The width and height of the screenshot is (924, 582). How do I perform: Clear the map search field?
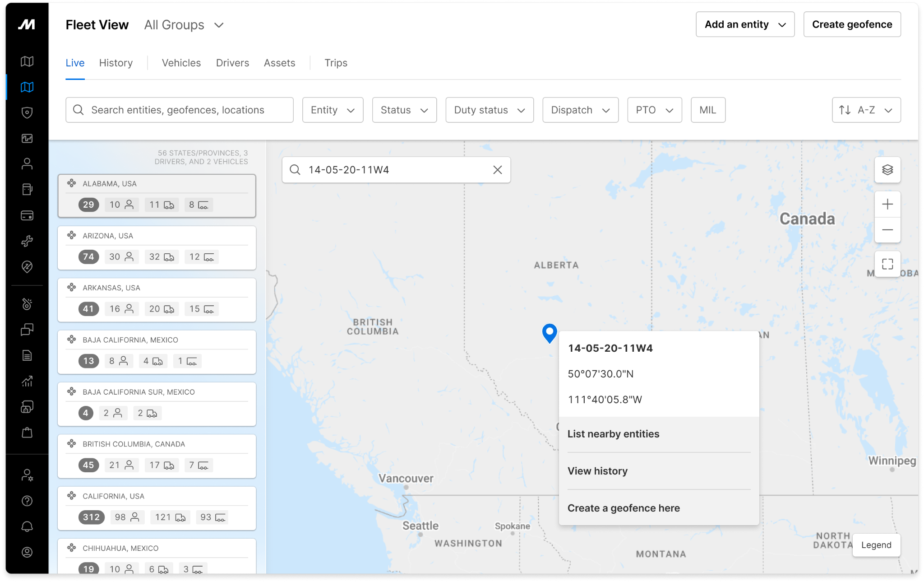point(497,170)
